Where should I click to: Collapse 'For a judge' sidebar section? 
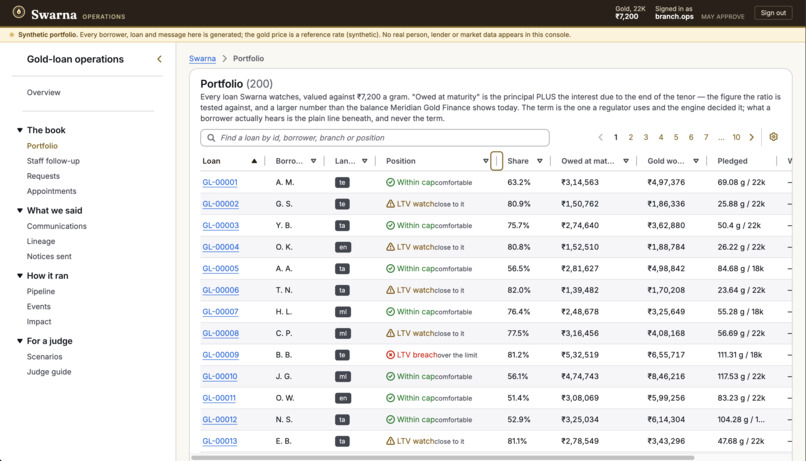20,341
